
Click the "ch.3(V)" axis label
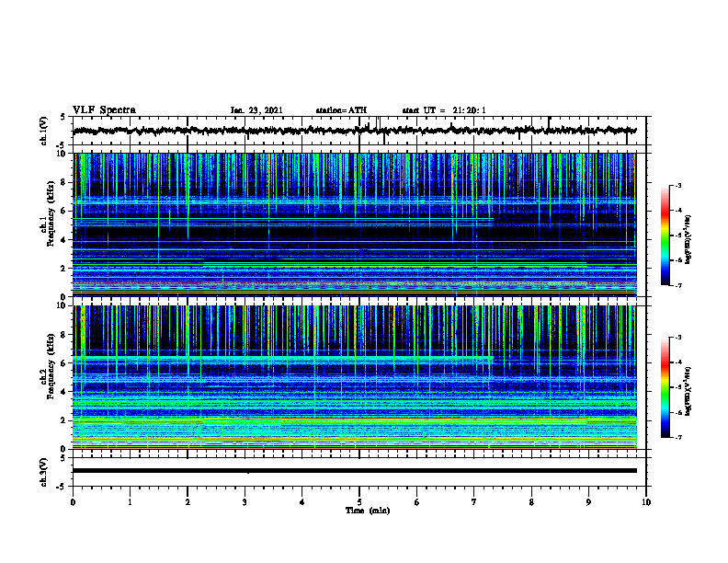coord(44,472)
